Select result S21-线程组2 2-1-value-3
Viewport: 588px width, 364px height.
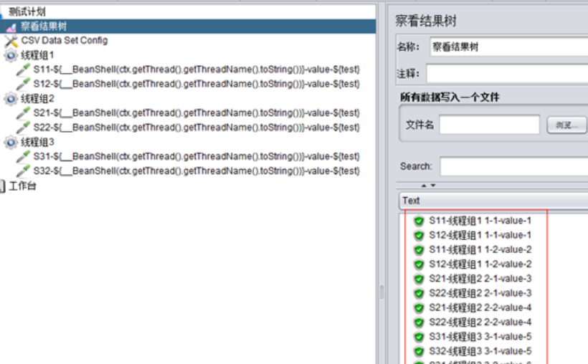pos(480,279)
